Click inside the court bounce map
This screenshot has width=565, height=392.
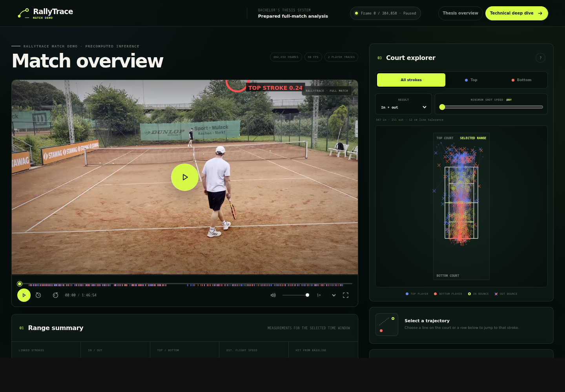461,206
